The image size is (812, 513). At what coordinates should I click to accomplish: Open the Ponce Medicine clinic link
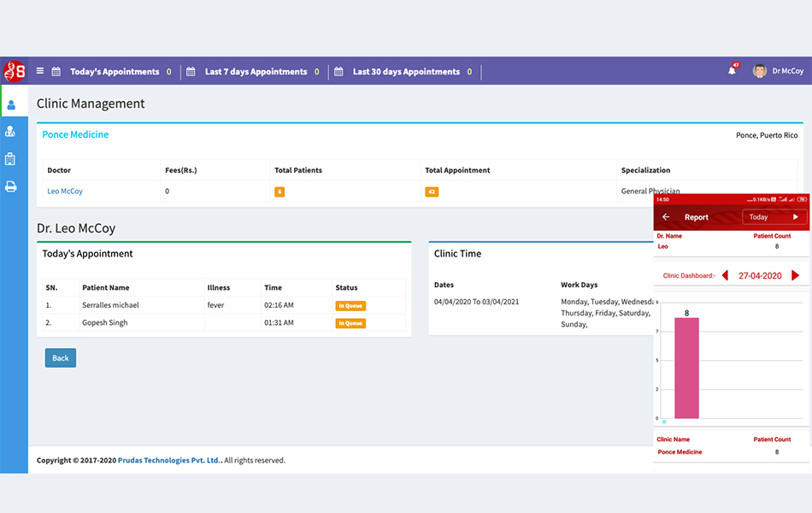pos(75,135)
